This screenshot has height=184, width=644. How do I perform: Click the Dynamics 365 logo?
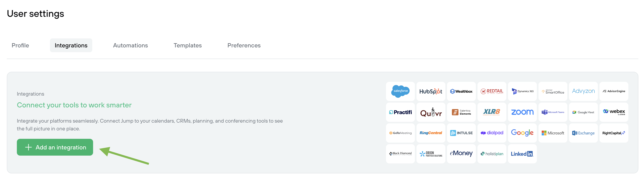(x=522, y=91)
